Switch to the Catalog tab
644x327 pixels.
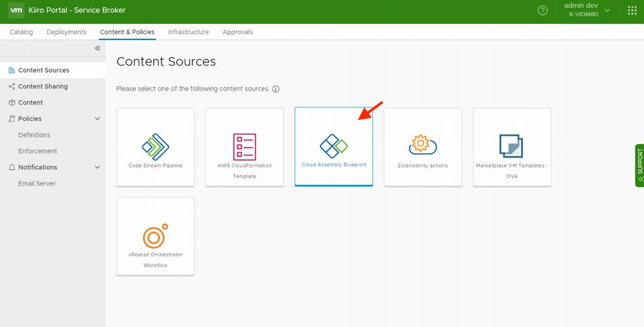coord(21,32)
